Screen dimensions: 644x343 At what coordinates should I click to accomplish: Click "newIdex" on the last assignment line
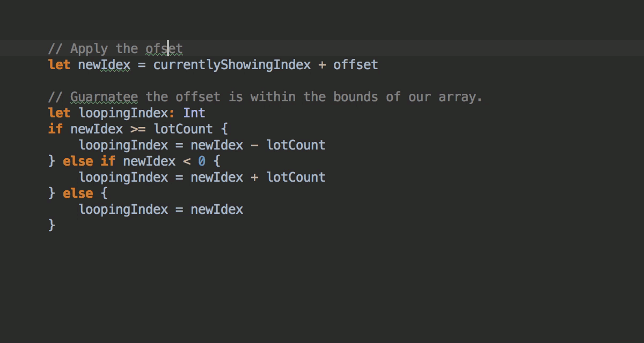pyautogui.click(x=217, y=210)
